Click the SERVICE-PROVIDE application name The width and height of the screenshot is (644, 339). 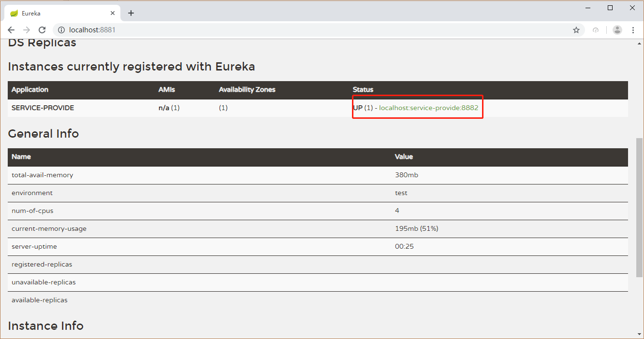pos(43,108)
